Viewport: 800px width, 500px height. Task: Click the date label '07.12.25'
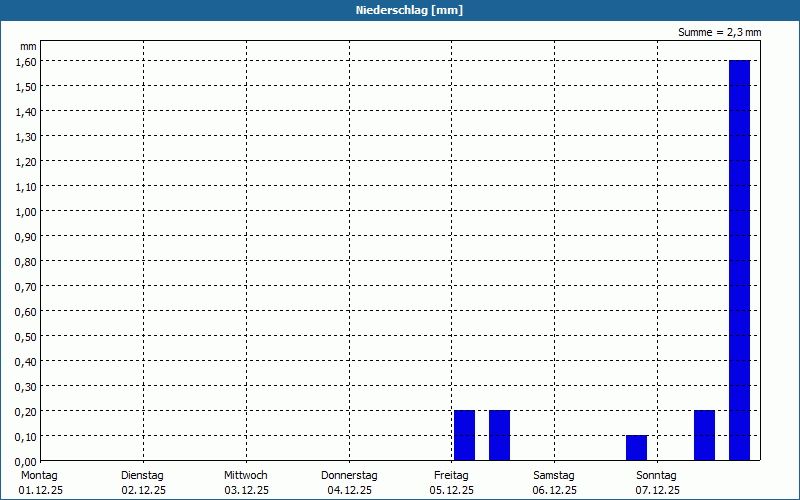point(658,490)
